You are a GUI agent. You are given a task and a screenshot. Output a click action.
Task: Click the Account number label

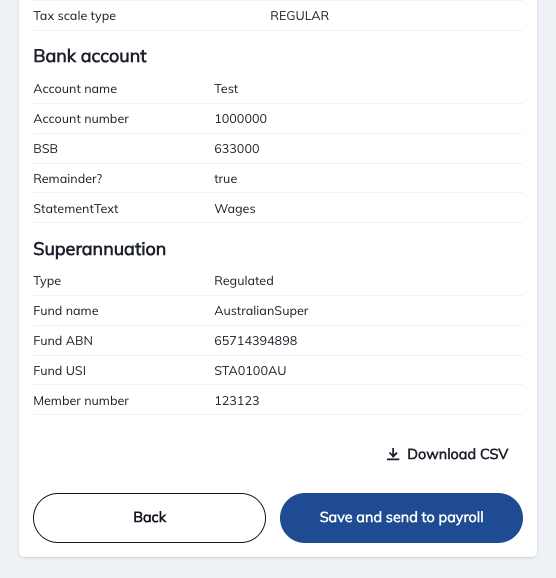coord(81,119)
